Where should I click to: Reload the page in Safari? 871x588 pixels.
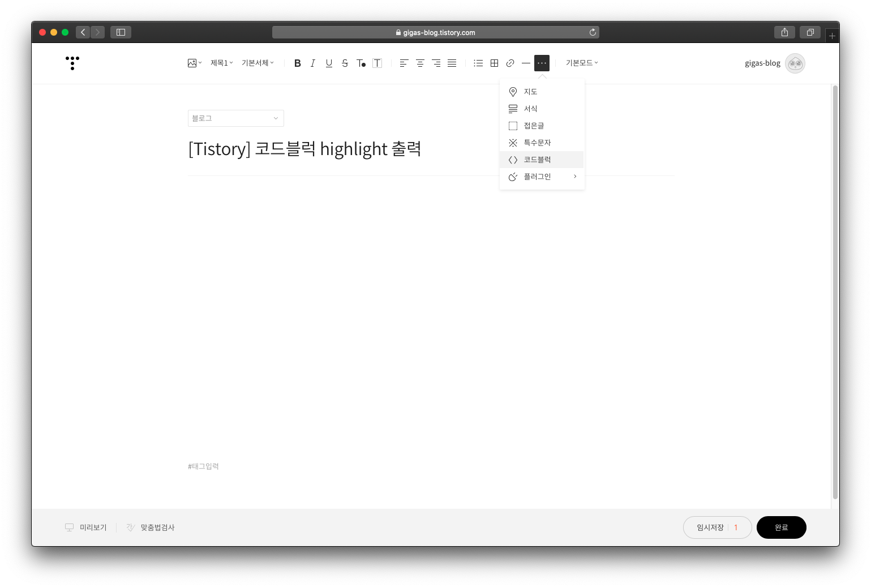[593, 32]
